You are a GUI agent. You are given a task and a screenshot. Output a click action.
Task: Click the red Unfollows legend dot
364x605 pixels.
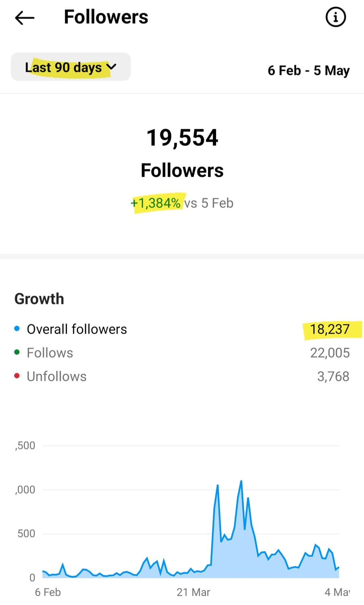click(x=17, y=376)
